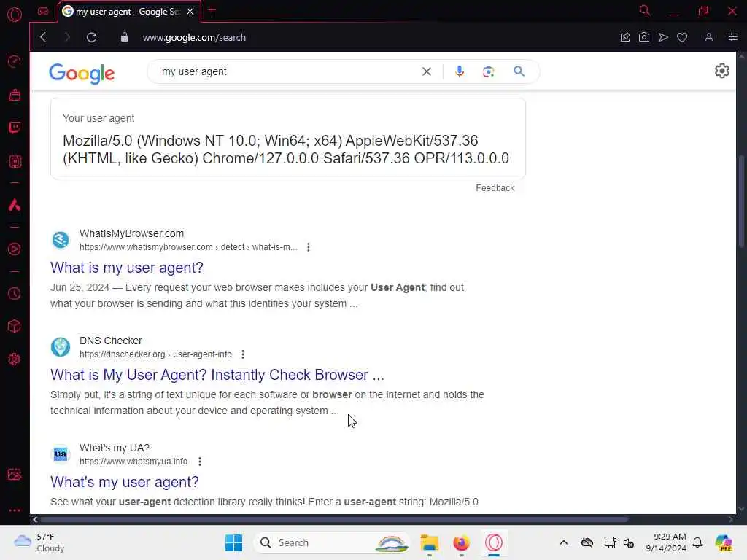Open Settings gear in Opera sidebar

[15, 359]
